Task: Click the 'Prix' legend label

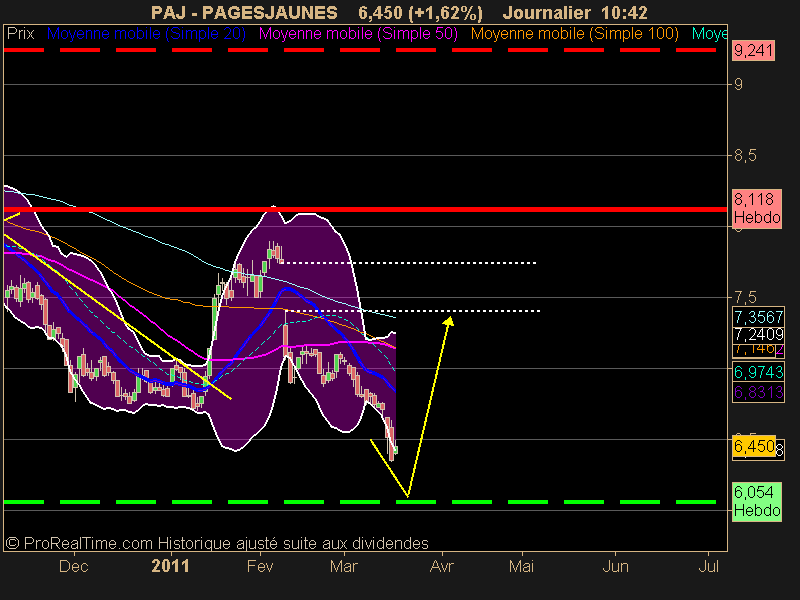Action: 20,34
